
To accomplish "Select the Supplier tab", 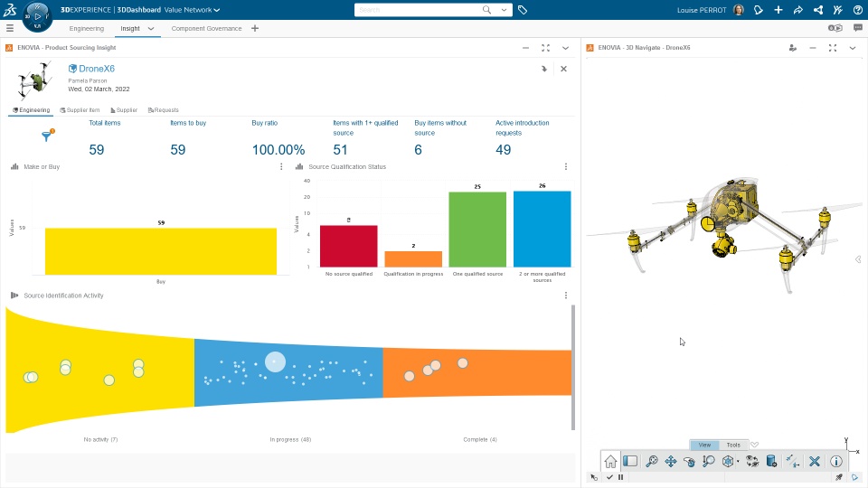I will [x=124, y=110].
